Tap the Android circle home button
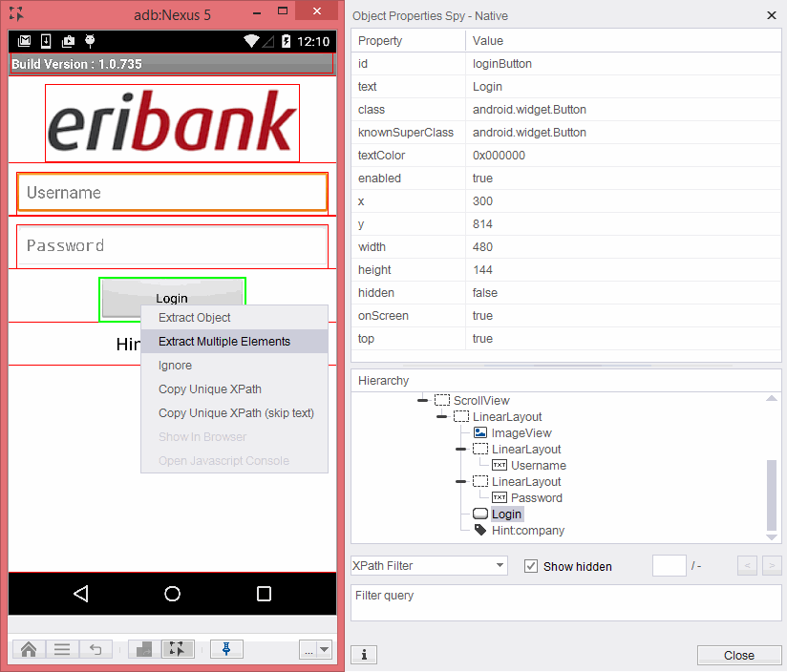Viewport: 787px width, 672px height. coord(173,594)
